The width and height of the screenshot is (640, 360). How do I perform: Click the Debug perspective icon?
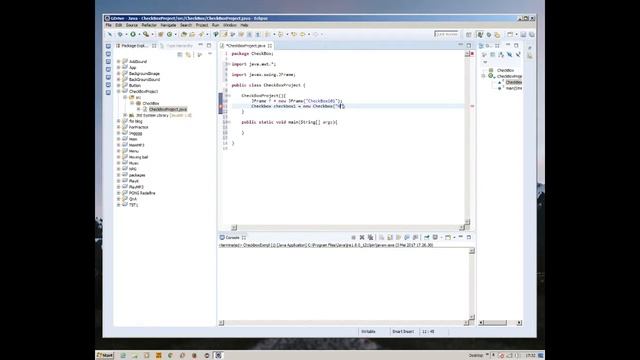coord(489,35)
